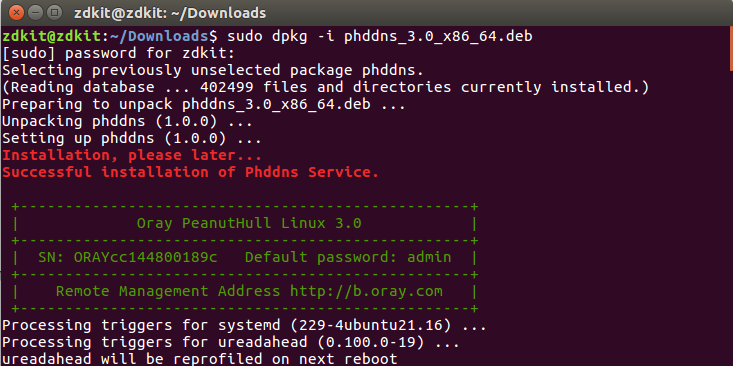Close the terminal window
This screenshot has height=366, width=733.
coord(17,13)
